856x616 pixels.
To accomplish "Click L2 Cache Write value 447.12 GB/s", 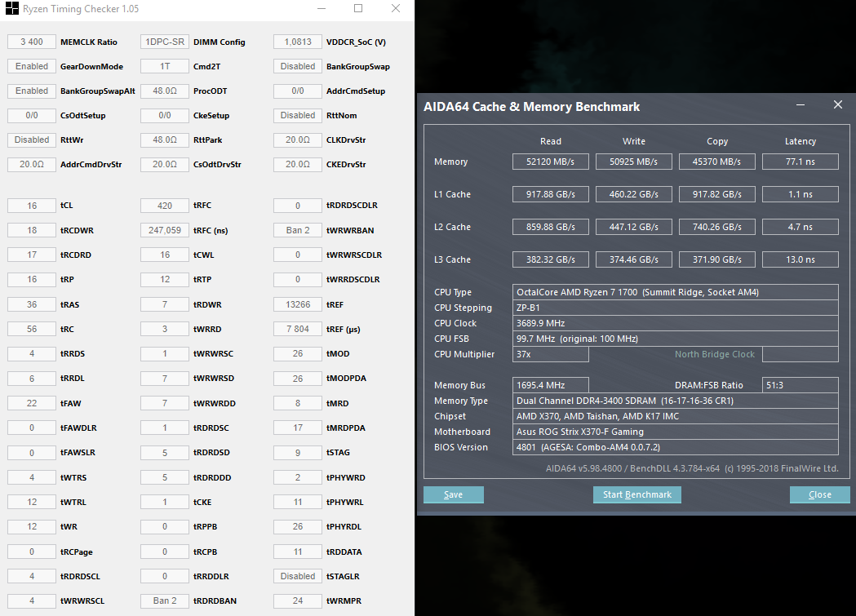I will pos(633,227).
